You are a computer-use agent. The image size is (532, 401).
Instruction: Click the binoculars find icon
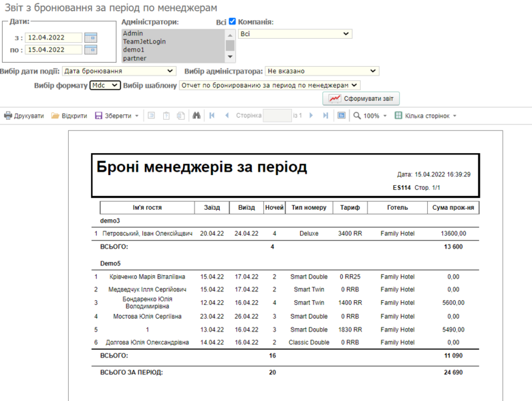click(196, 116)
